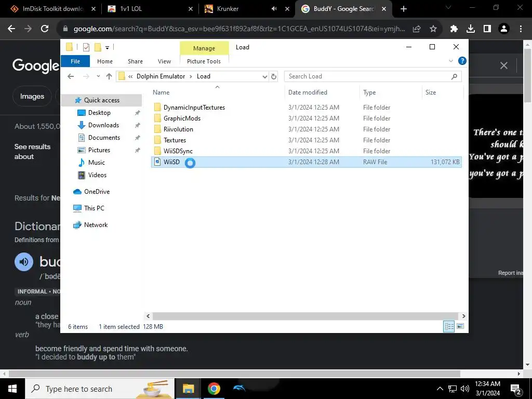Screen dimensions: 532x399
Task: Expand the ribbon with chevron
Action: pyautogui.click(x=451, y=61)
